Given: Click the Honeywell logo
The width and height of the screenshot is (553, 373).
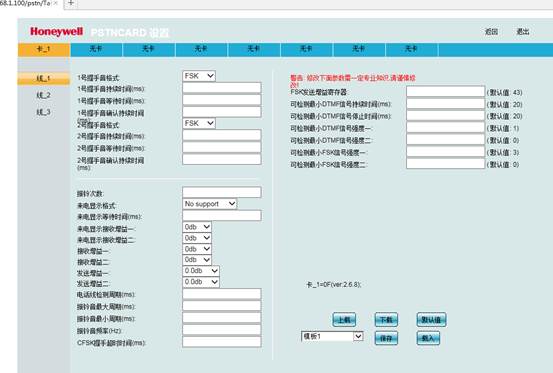Looking at the screenshot, I should pyautogui.click(x=56, y=31).
